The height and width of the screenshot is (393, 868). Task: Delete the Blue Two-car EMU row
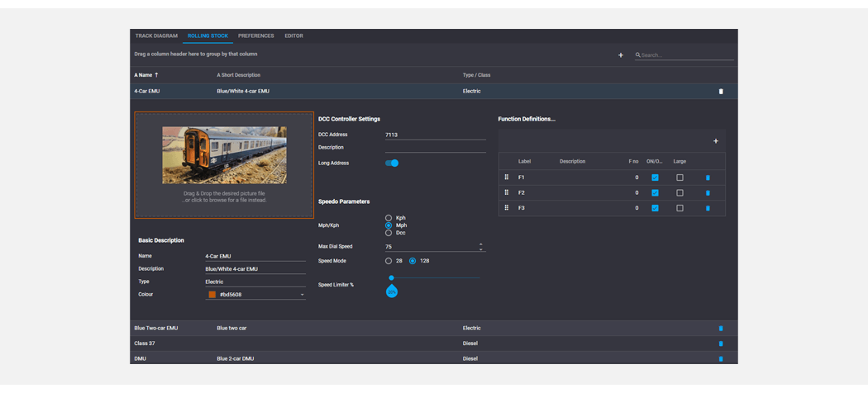tap(721, 329)
